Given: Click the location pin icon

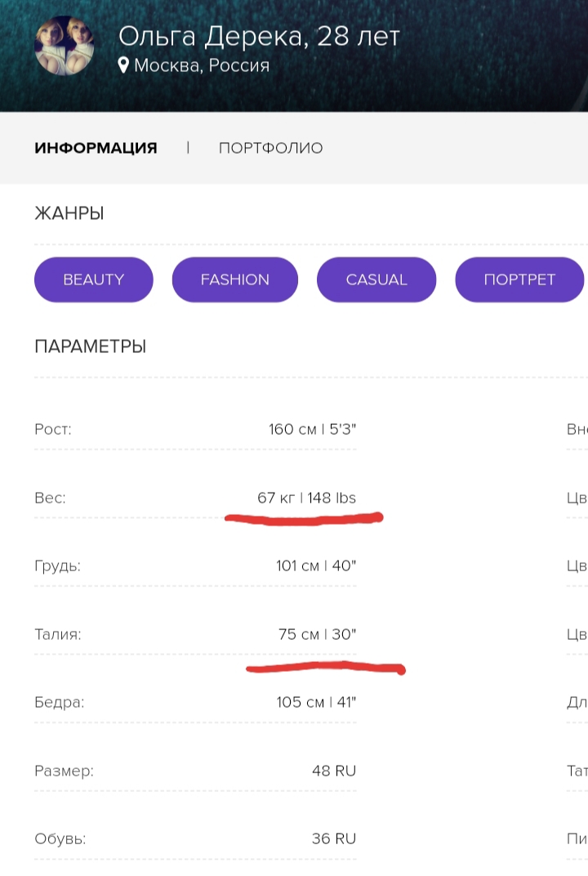Looking at the screenshot, I should [123, 65].
